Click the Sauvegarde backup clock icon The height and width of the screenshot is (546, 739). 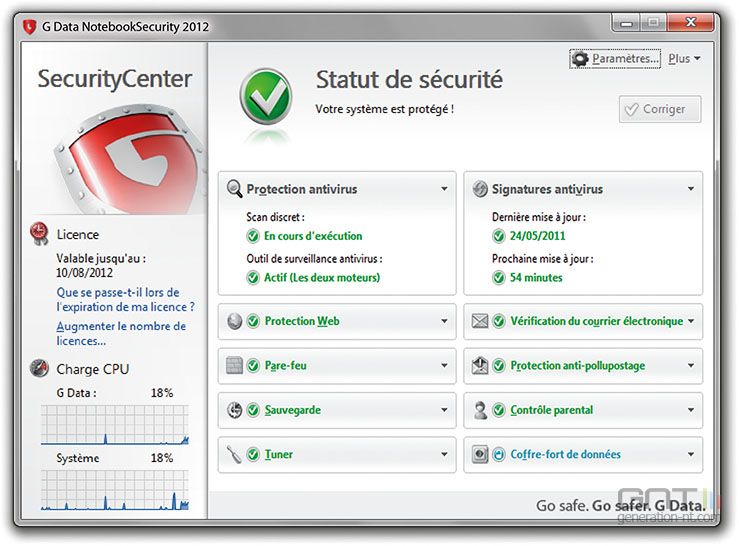pos(234,410)
